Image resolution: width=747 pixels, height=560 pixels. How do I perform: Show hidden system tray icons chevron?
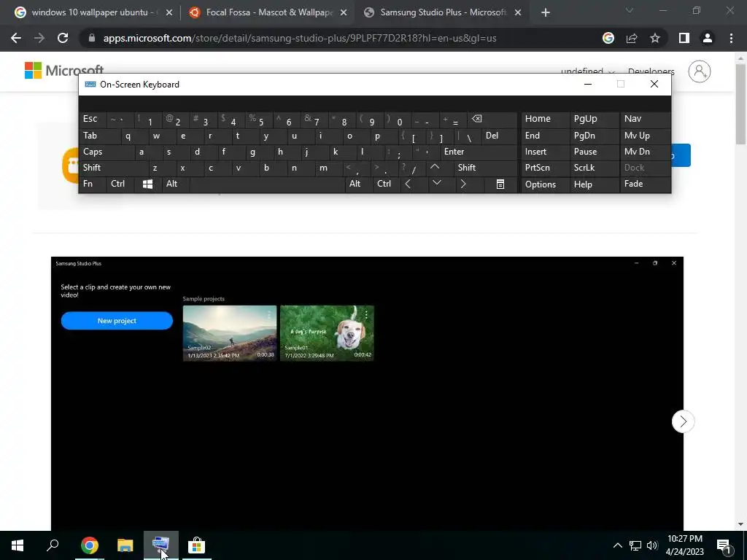coord(617,545)
